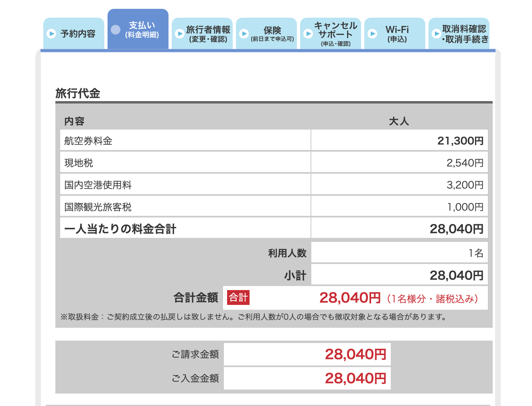Click the arrow icon on the 保険 tab
The height and width of the screenshot is (406, 532).
click(244, 34)
